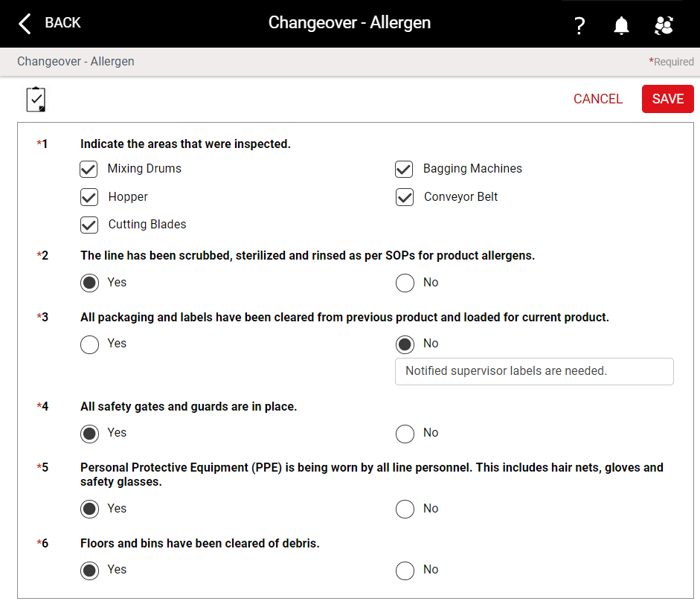Screen dimensions: 700x604
Task: Click the CANCEL link
Action: (598, 99)
